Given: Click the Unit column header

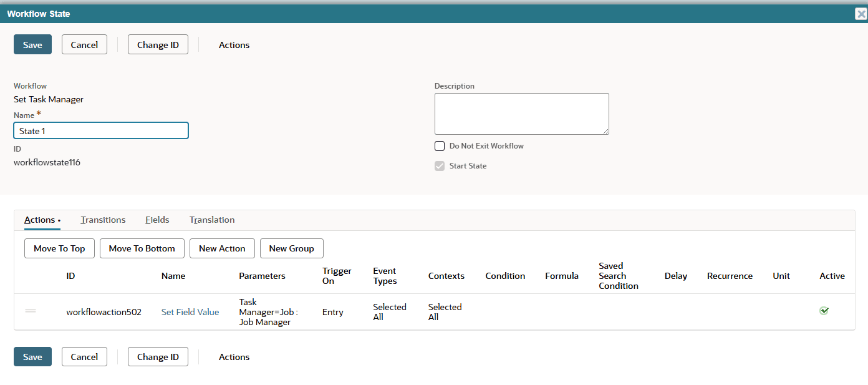Looking at the screenshot, I should click(781, 276).
